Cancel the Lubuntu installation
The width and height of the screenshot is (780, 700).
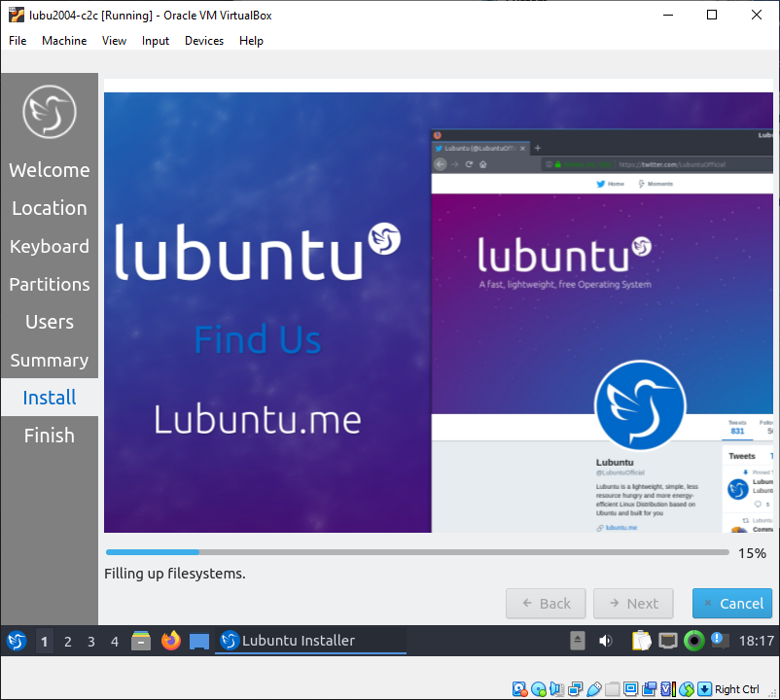point(732,604)
